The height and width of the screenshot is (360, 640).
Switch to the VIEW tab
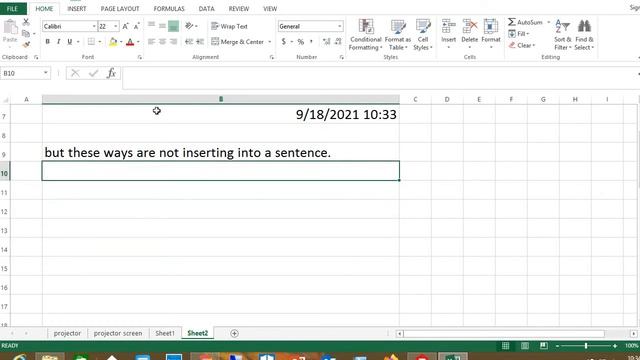pyautogui.click(x=270, y=9)
